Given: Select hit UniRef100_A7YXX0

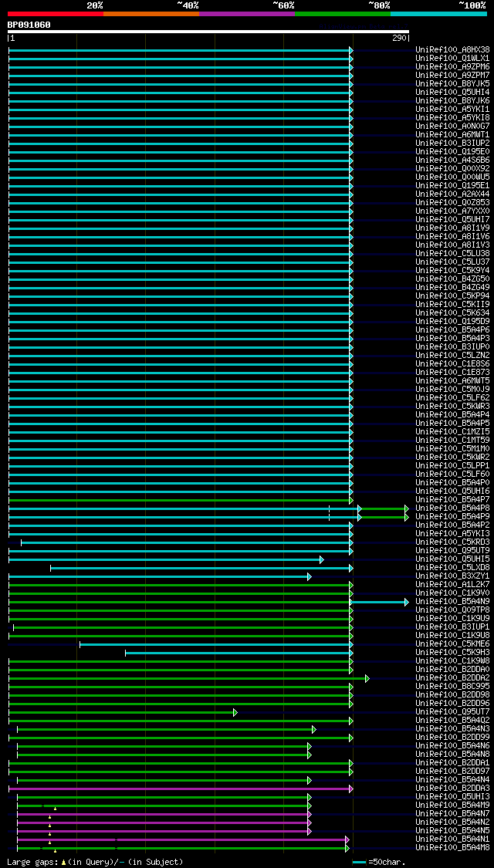Looking at the screenshot, I should click(x=452, y=211).
